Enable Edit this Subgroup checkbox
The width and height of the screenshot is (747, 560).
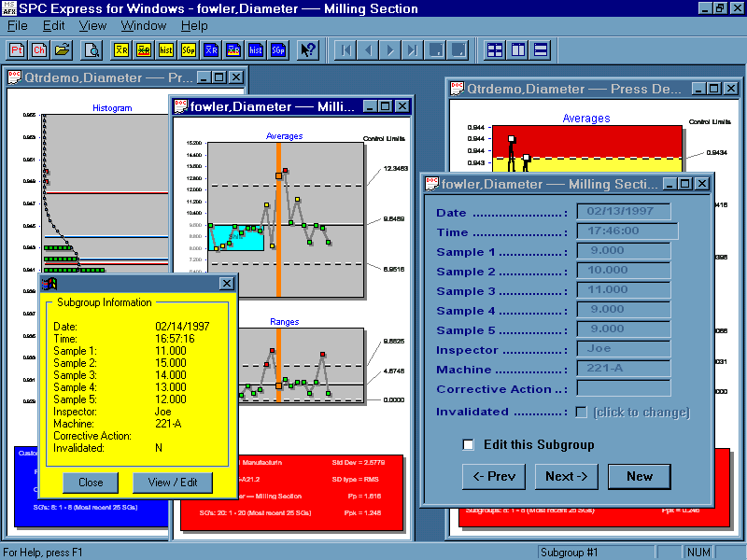pyautogui.click(x=469, y=445)
